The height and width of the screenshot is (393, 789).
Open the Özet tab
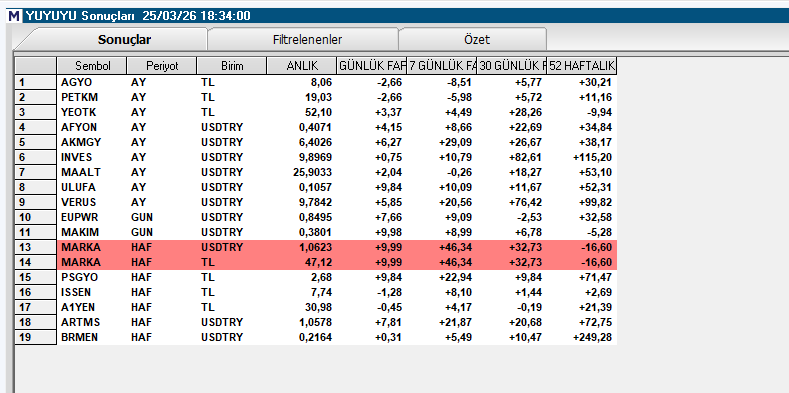point(477,40)
